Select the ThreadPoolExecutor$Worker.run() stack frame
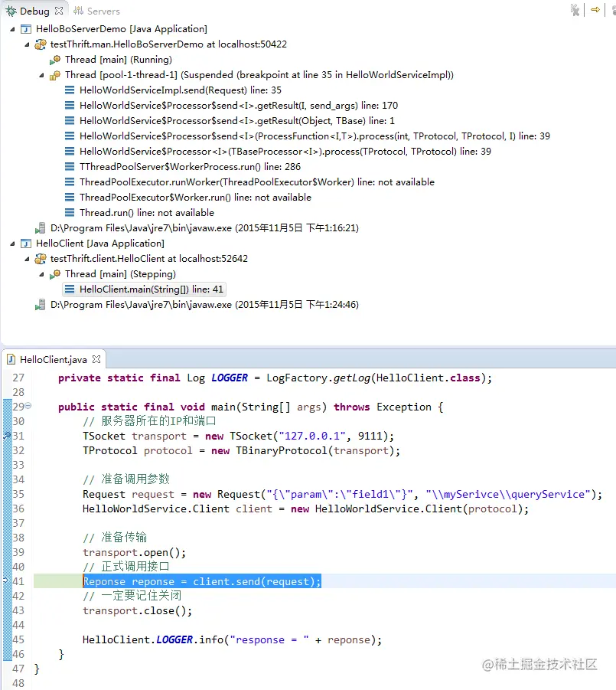 (195, 198)
